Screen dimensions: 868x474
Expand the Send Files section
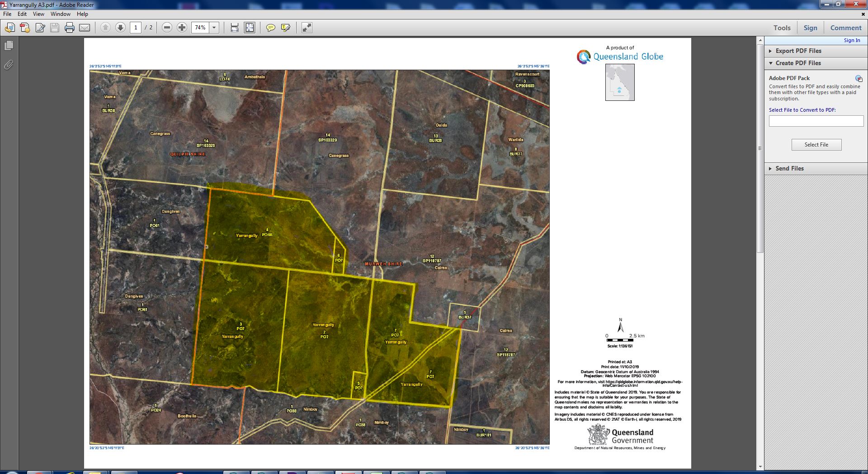[x=789, y=168]
